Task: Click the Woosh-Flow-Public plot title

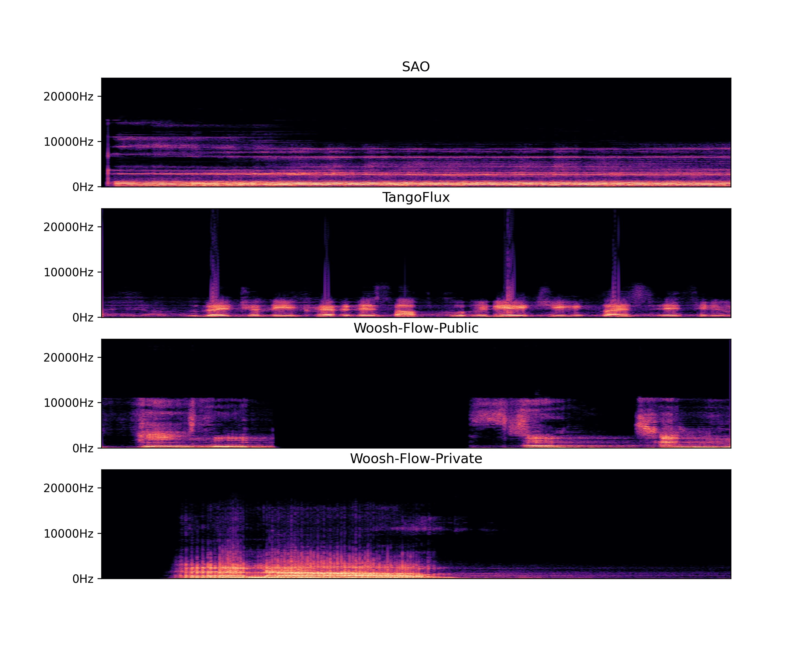Action: 416,328
